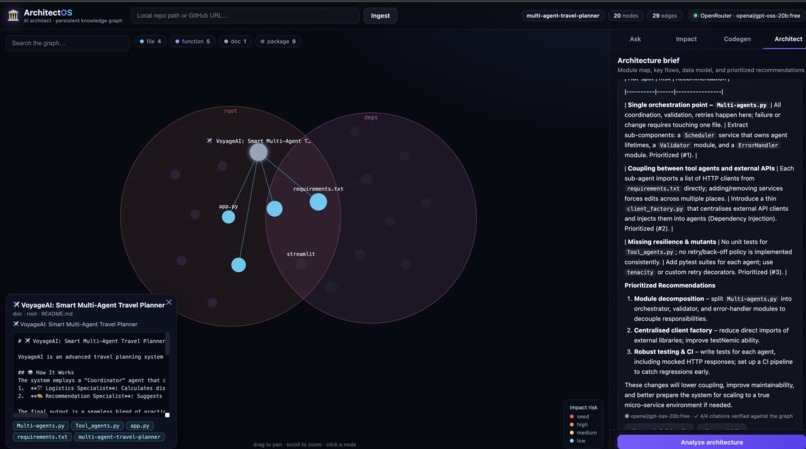The width and height of the screenshot is (806, 449).
Task: Click the deps cluster label
Action: coord(371,117)
